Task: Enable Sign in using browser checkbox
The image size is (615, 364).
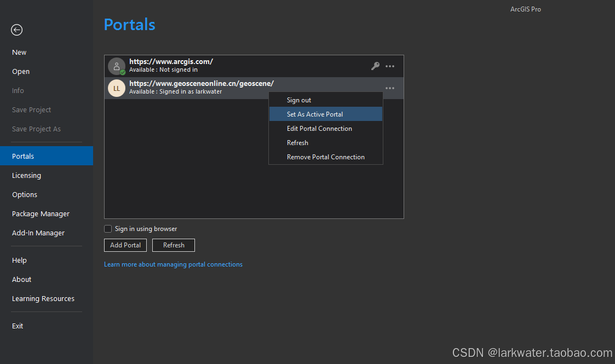Action: click(108, 229)
